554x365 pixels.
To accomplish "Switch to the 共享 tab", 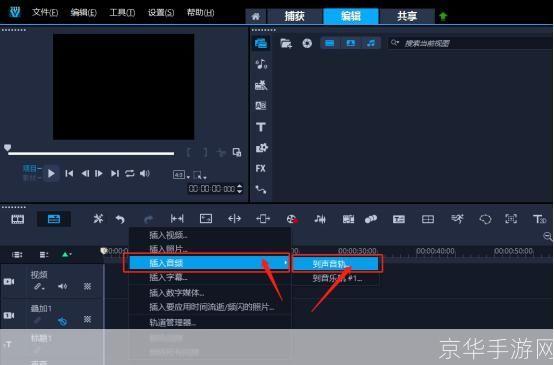I will pyautogui.click(x=407, y=16).
